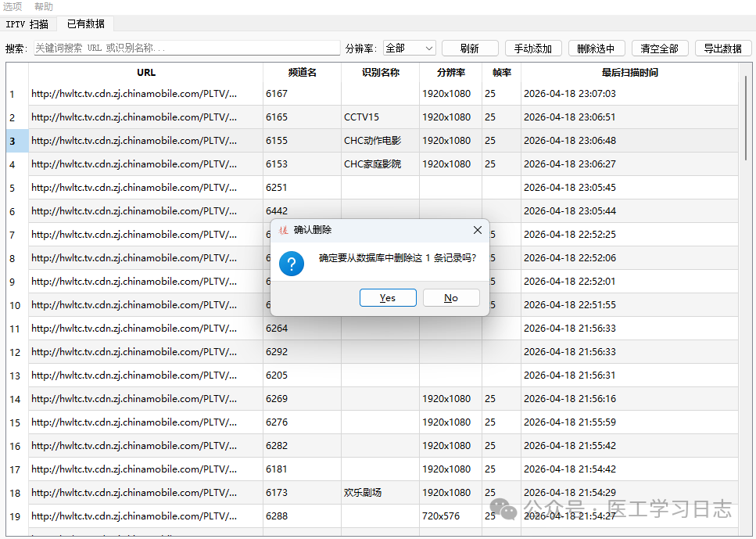Click the question mark icon in the delete dialog

click(x=291, y=264)
